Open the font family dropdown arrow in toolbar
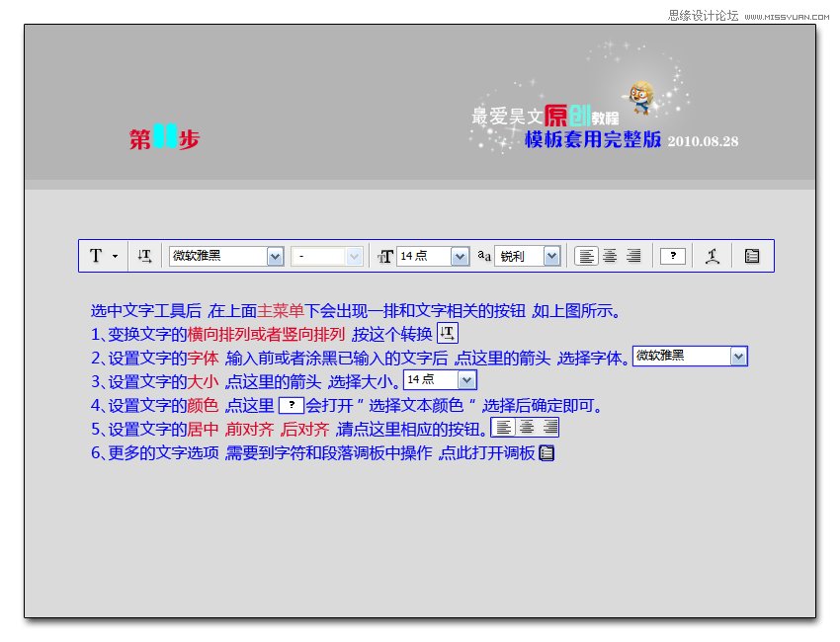The image size is (840, 642). click(276, 257)
